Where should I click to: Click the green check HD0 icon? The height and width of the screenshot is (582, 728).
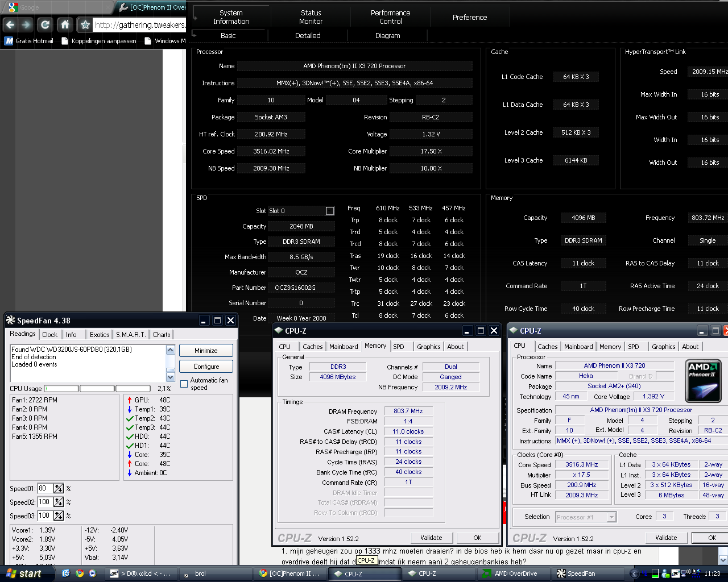coord(130,436)
